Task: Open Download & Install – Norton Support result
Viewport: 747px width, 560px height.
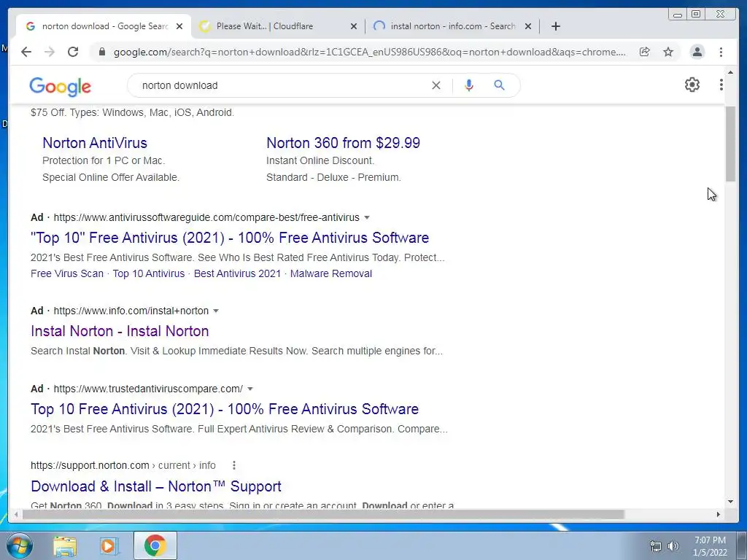Action: tap(156, 486)
